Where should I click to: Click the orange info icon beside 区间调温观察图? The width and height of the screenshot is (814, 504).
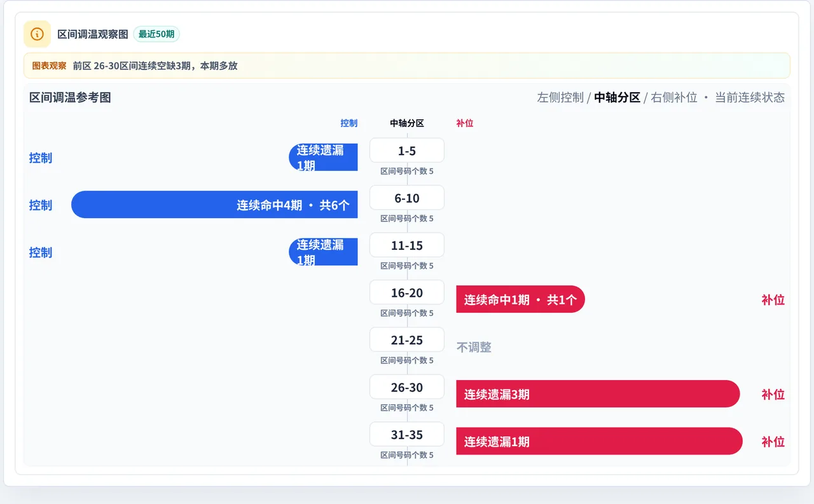tap(37, 34)
